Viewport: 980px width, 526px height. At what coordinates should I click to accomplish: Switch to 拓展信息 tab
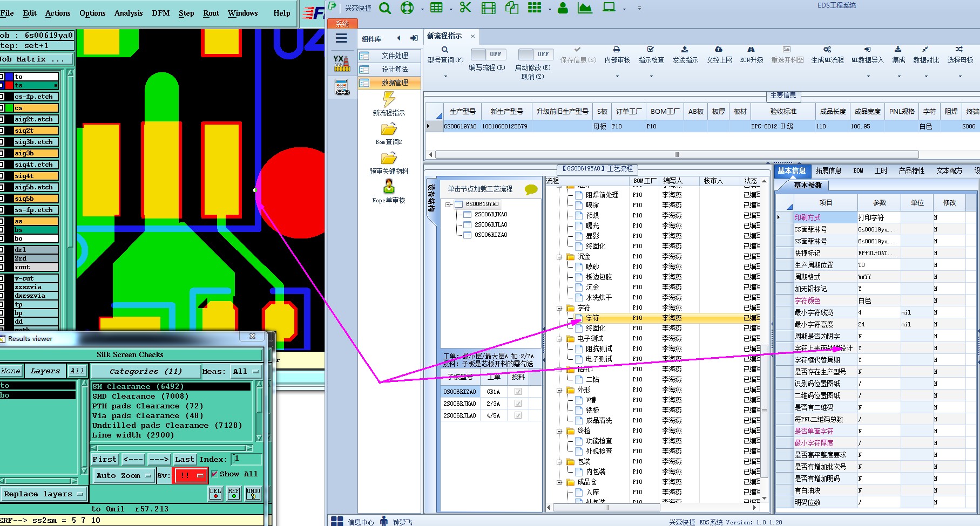point(828,170)
